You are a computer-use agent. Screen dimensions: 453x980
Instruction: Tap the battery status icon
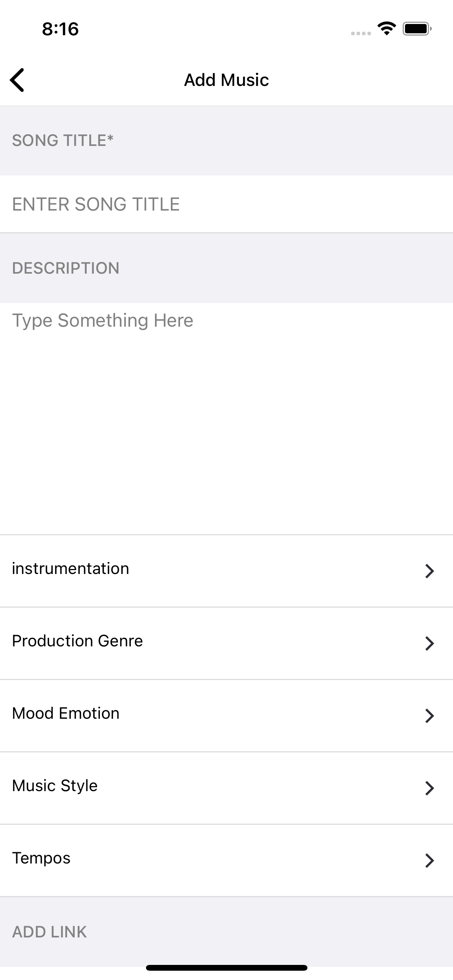[417, 29]
